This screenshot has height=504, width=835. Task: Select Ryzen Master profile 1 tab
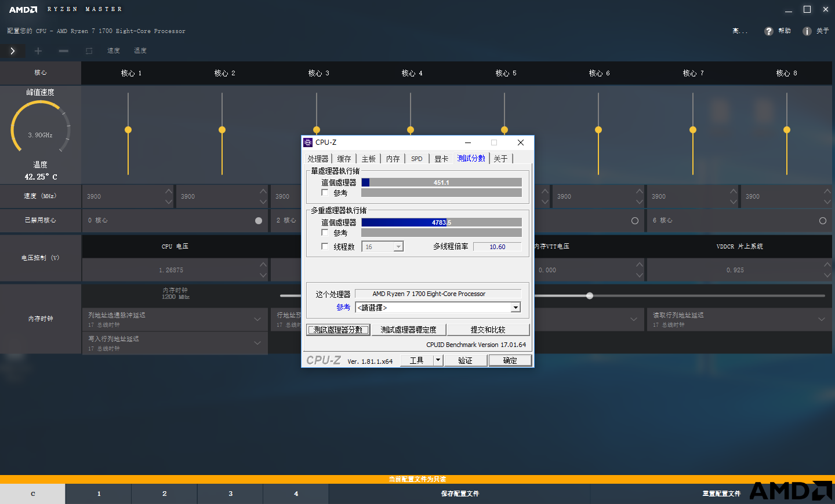click(99, 494)
